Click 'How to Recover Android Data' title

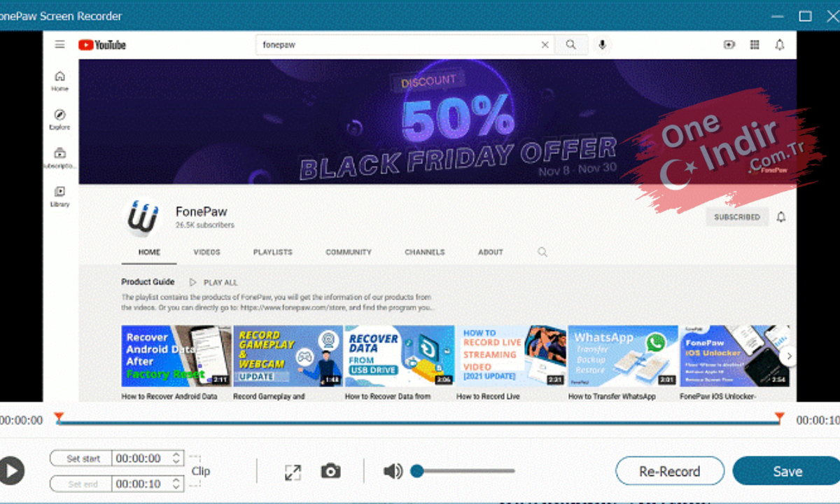169,396
